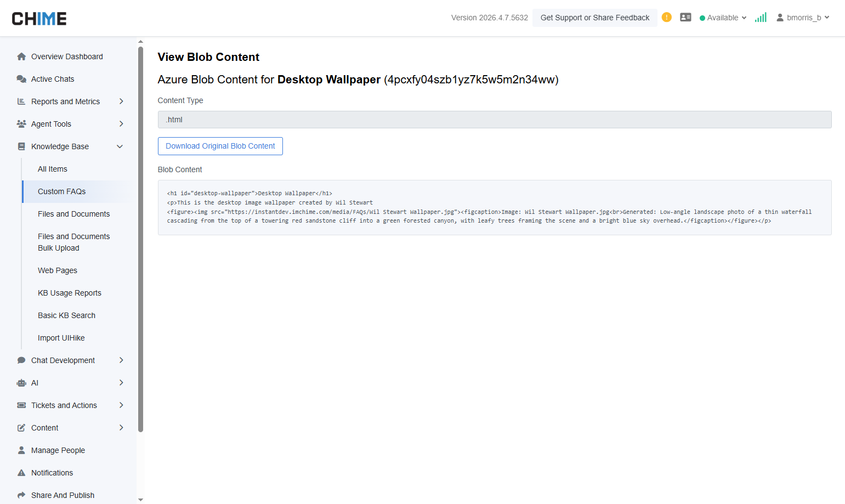Screen dimensions: 845x504
Task: Select Custom FAQs in the sidebar
Action: 62,191
